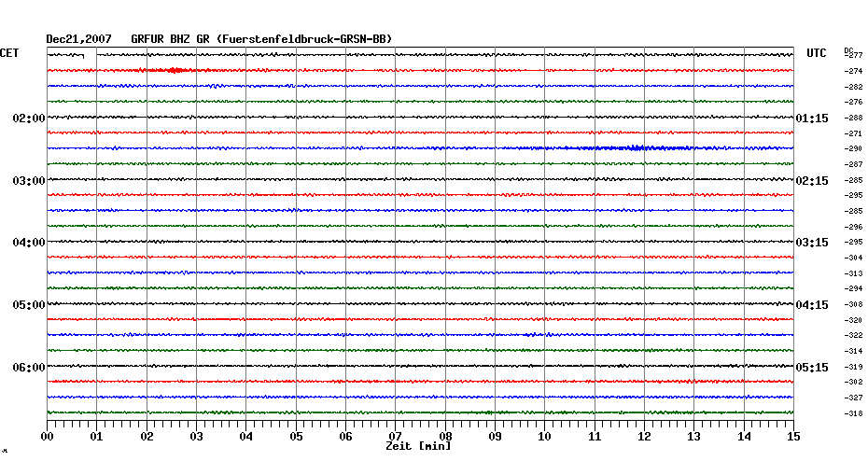Click the DC offset value -288
This screenshot has height=461, width=868.
854,118
